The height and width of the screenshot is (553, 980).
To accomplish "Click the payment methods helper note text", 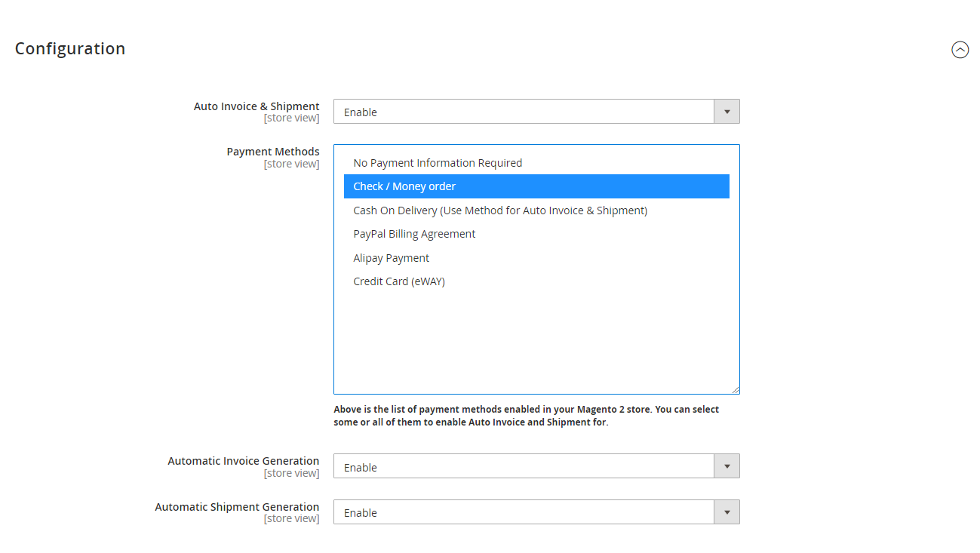I will 525,413.
